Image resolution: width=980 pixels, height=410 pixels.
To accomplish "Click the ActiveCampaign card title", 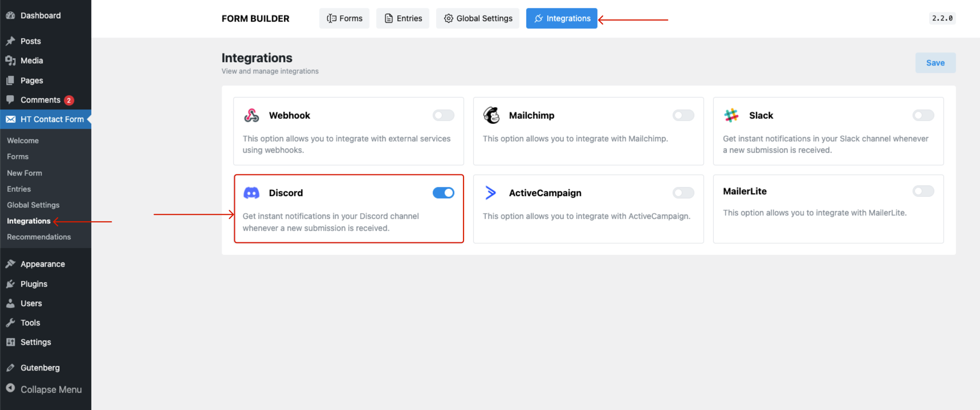I will point(545,193).
